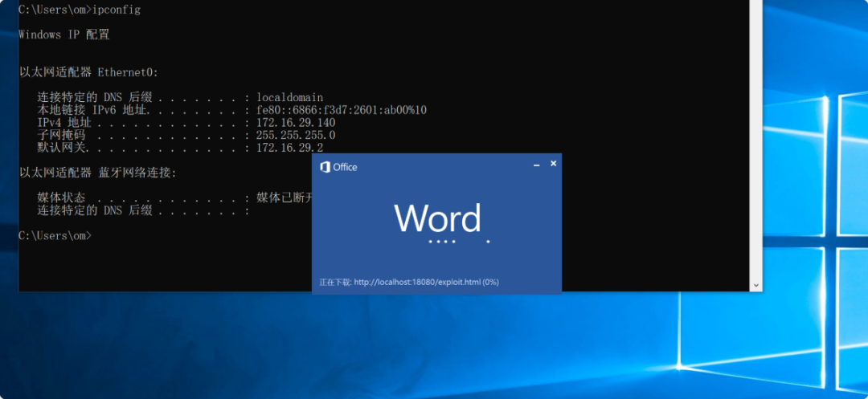
Task: Click the subnet mask 255.255.255.0 value
Action: click(x=295, y=135)
